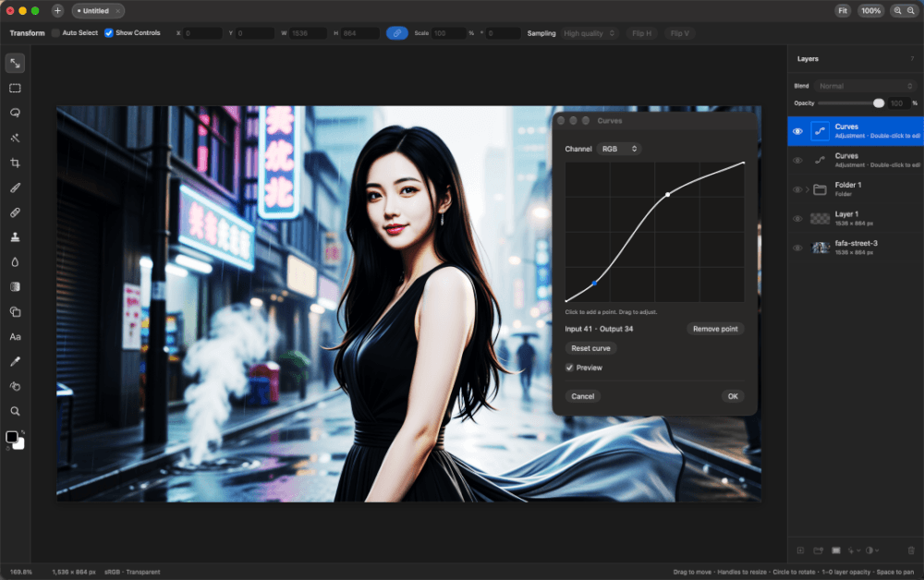Add a layer mask
The image size is (924, 580).
coord(835,550)
